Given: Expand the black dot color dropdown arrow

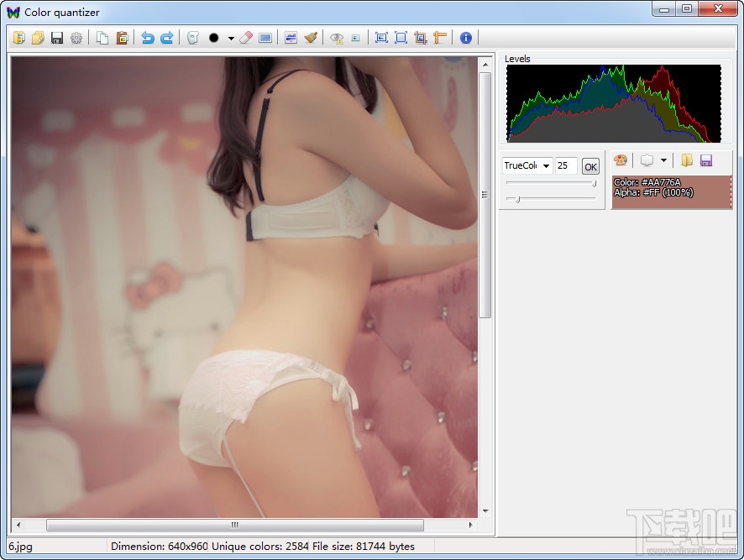Looking at the screenshot, I should (231, 39).
